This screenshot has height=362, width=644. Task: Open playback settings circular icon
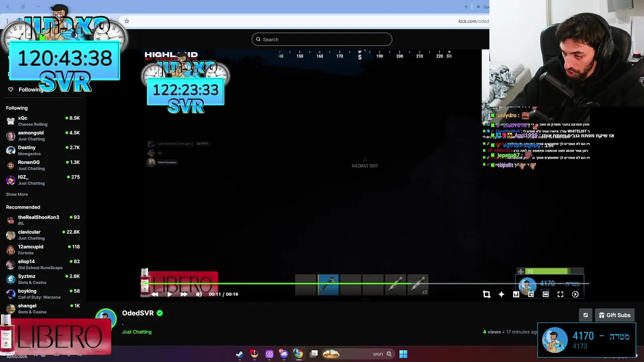point(575,294)
